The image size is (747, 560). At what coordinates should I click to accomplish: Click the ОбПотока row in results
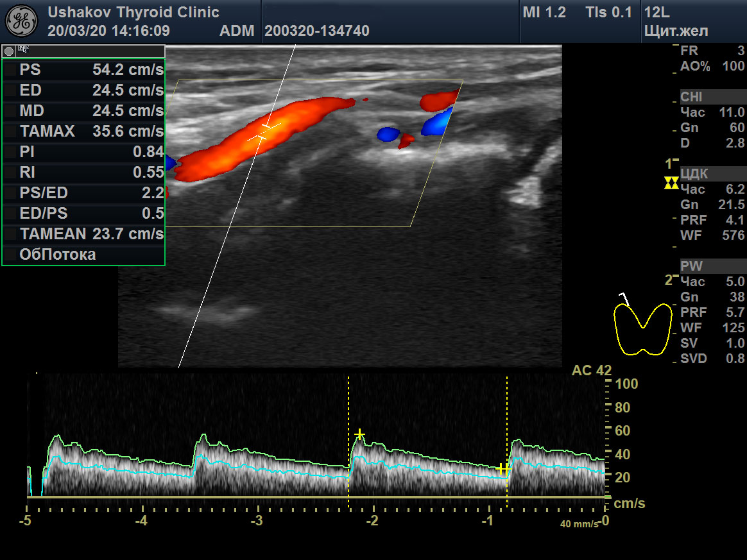pyautogui.click(x=58, y=255)
